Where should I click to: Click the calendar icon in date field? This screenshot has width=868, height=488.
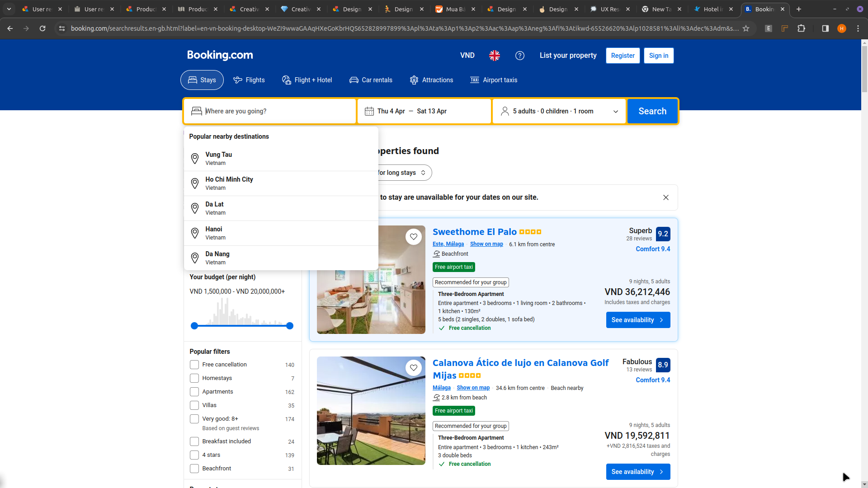(x=369, y=111)
